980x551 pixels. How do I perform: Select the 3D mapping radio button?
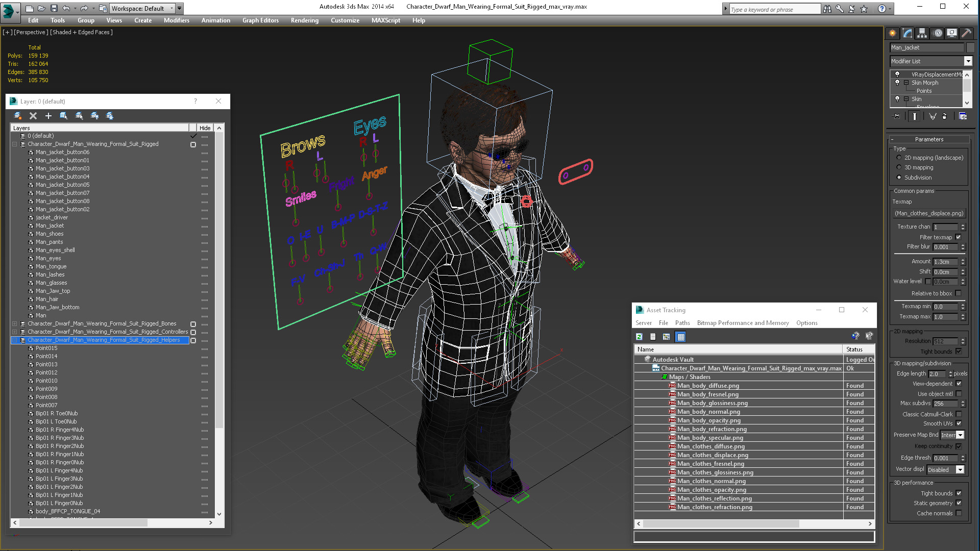pos(899,167)
